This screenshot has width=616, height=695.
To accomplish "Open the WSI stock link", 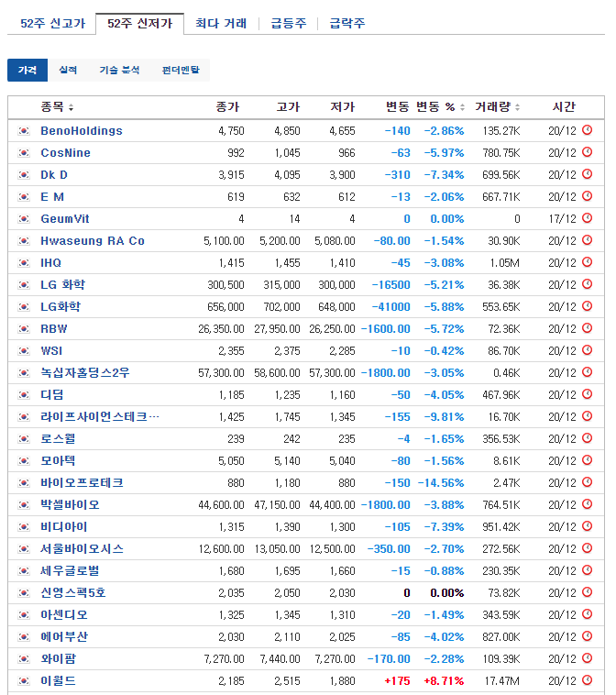I will (x=51, y=351).
